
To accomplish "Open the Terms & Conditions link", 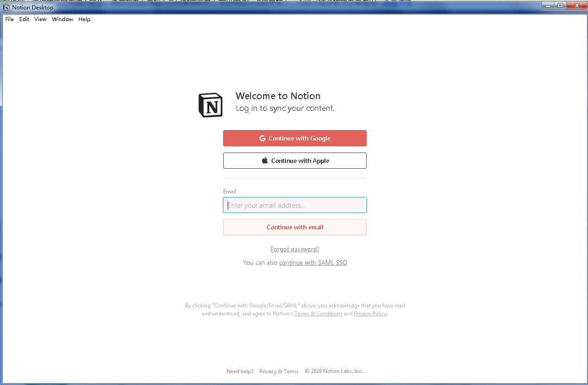I will 318,314.
